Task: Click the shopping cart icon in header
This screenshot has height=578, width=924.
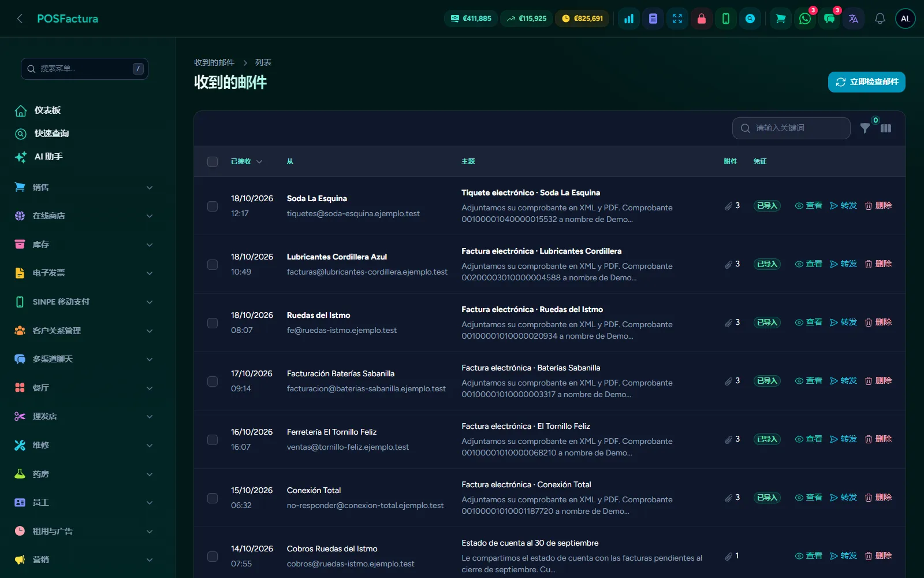Action: (x=781, y=18)
